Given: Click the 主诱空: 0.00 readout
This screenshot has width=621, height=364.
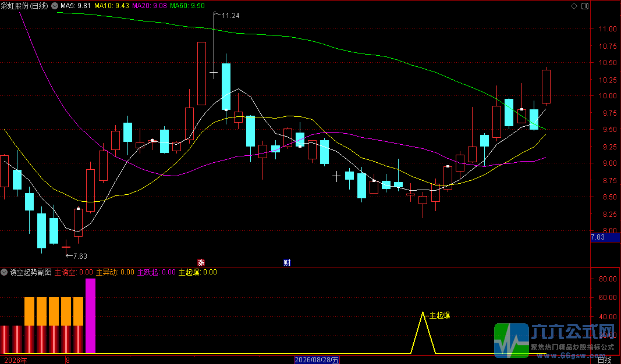Looking at the screenshot, I should tap(74, 272).
